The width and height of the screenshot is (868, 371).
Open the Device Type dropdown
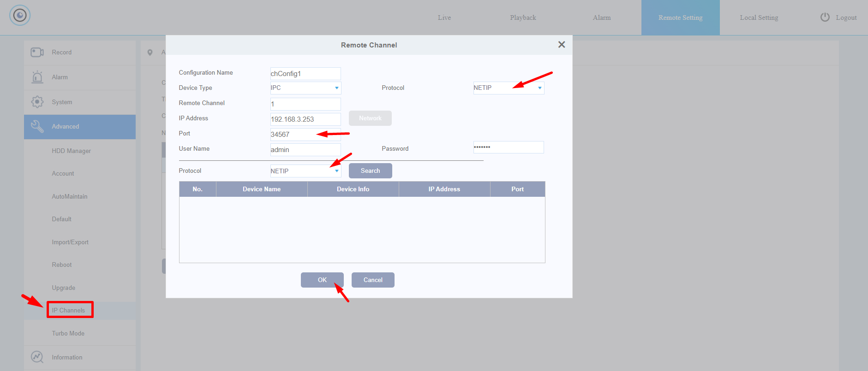tap(305, 88)
